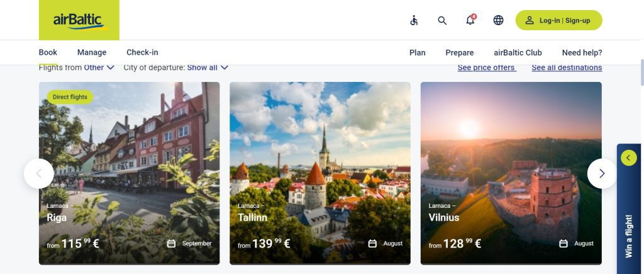Expand the Win a flight side panel arrow
The width and height of the screenshot is (644, 274).
point(628,158)
